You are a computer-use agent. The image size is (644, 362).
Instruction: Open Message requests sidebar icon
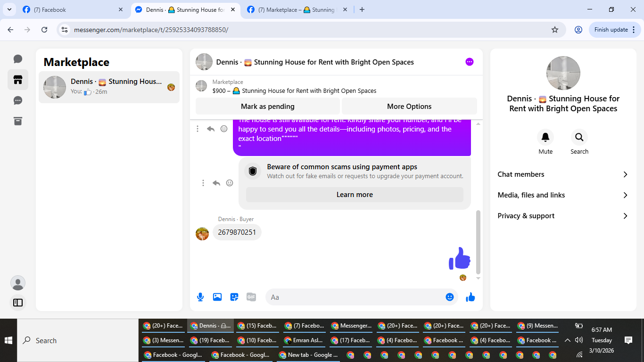point(18,100)
